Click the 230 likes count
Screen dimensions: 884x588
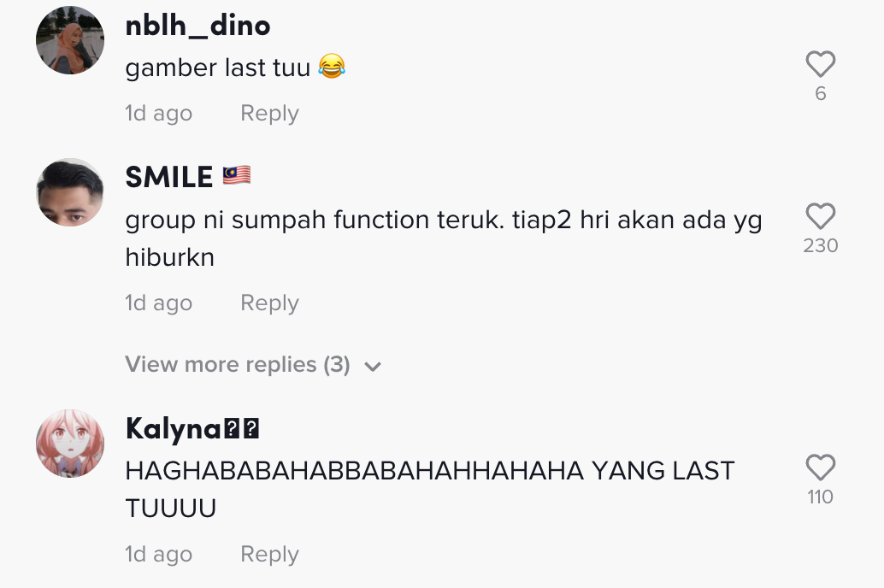tap(820, 245)
